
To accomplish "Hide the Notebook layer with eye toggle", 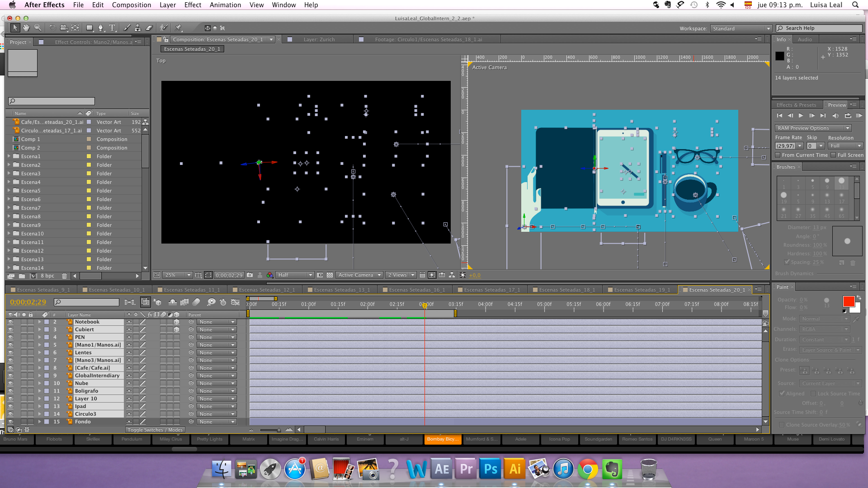I will tap(10, 322).
